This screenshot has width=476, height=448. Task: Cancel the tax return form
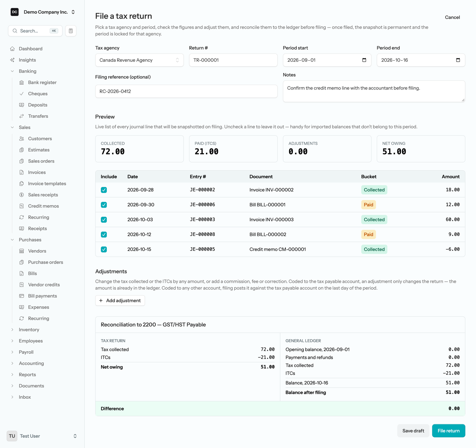click(452, 17)
